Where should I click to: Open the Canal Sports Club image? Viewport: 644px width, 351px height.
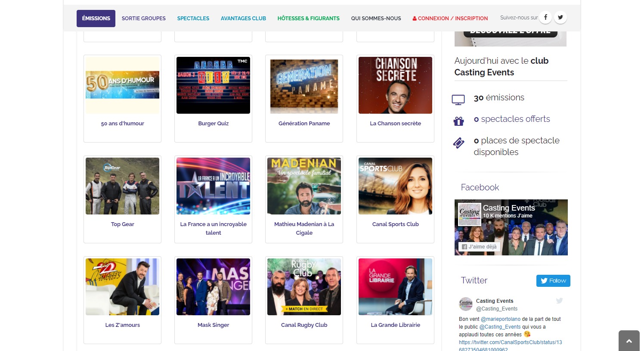(395, 186)
